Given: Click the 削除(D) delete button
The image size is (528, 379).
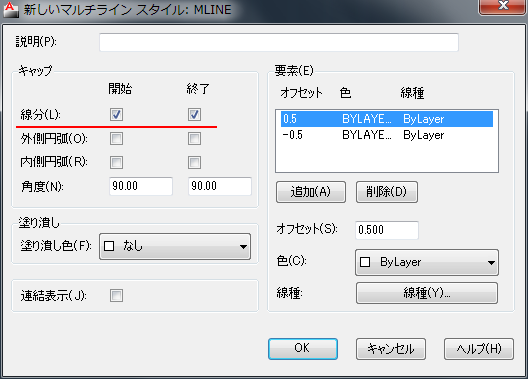Looking at the screenshot, I should (x=387, y=192).
